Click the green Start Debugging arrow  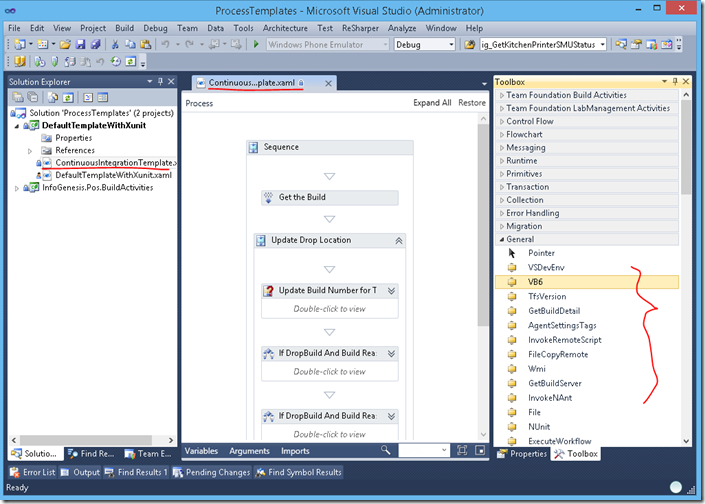click(256, 44)
